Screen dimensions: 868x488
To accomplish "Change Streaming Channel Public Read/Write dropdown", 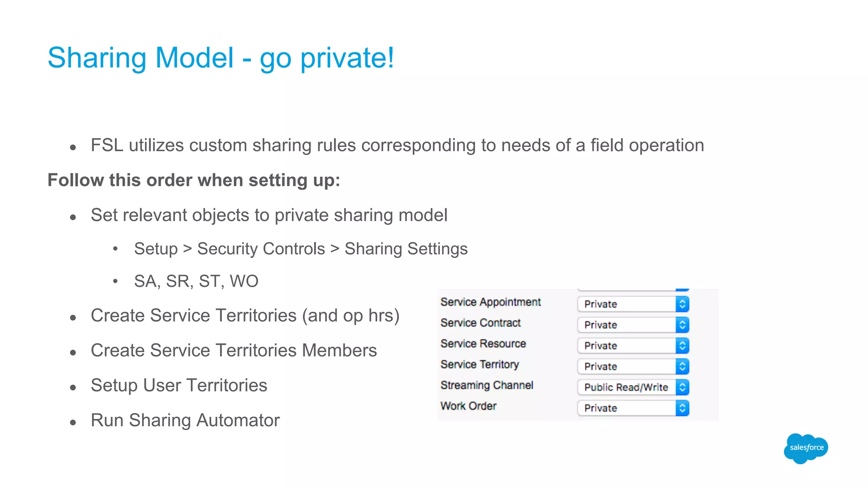I will [633, 387].
